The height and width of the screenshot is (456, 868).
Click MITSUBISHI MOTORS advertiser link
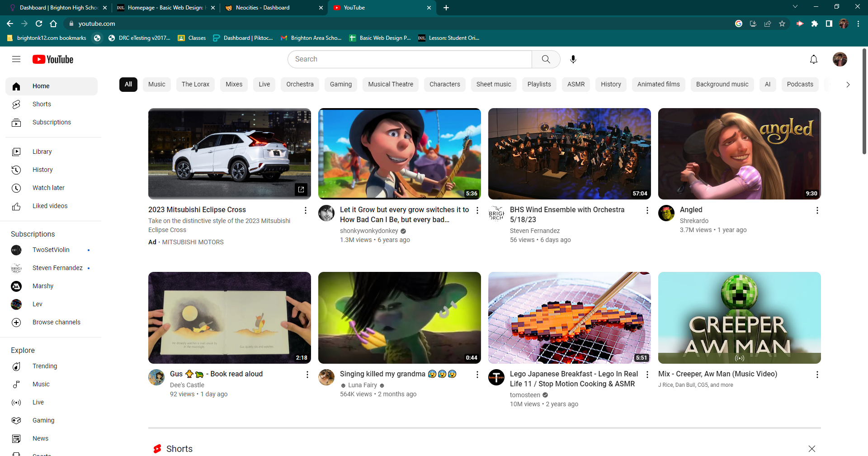193,242
